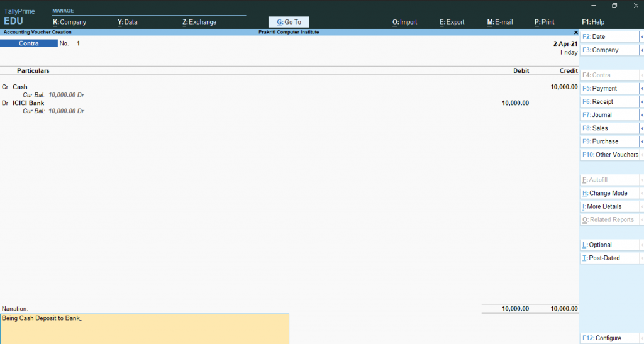Choose F8: Sales voucher type
The width and height of the screenshot is (644, 344).
609,128
